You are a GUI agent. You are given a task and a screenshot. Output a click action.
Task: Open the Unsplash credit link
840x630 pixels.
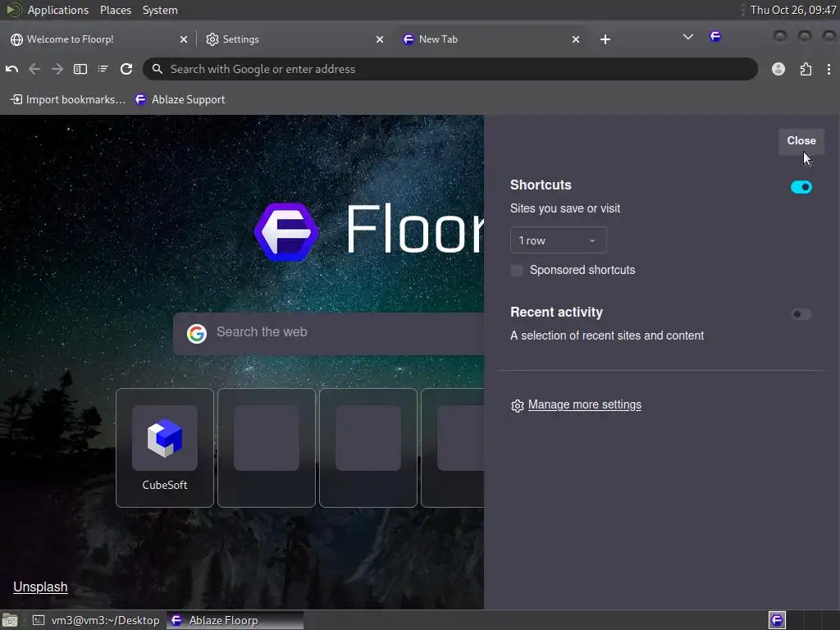pos(40,587)
